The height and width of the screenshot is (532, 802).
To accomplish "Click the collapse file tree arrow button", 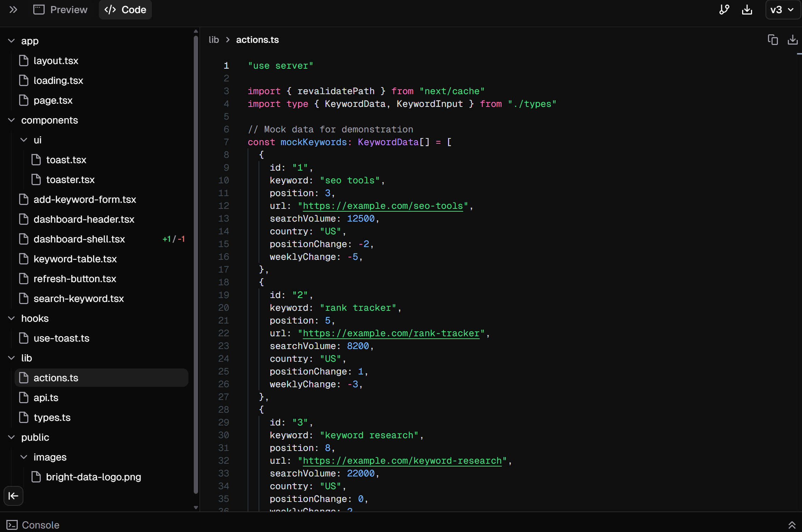I will tap(13, 496).
